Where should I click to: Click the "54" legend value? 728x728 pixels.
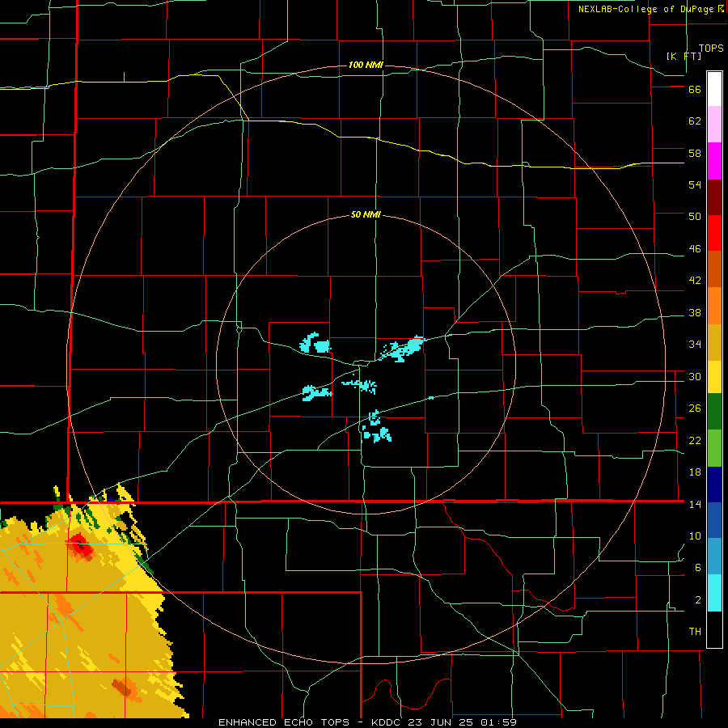pos(695,184)
